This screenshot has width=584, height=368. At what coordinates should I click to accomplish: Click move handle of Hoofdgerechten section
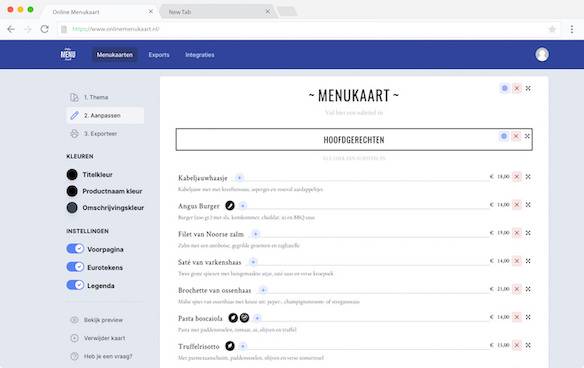(x=527, y=136)
